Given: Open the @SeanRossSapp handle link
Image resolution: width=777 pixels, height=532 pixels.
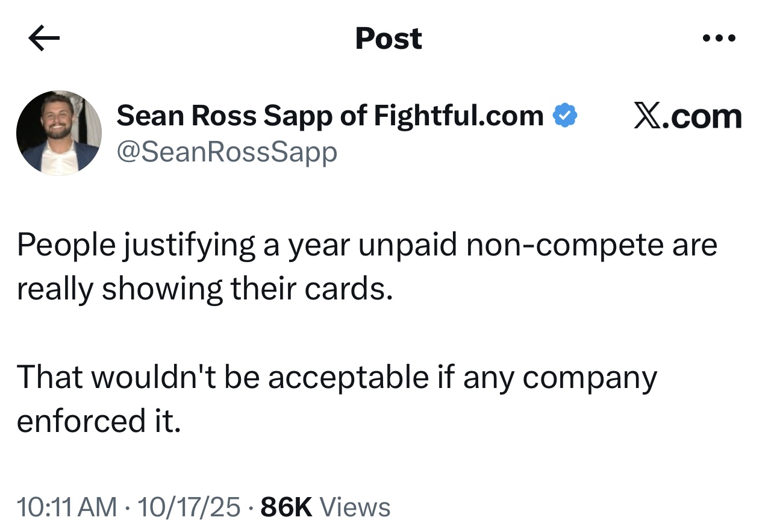Looking at the screenshot, I should 226,152.
